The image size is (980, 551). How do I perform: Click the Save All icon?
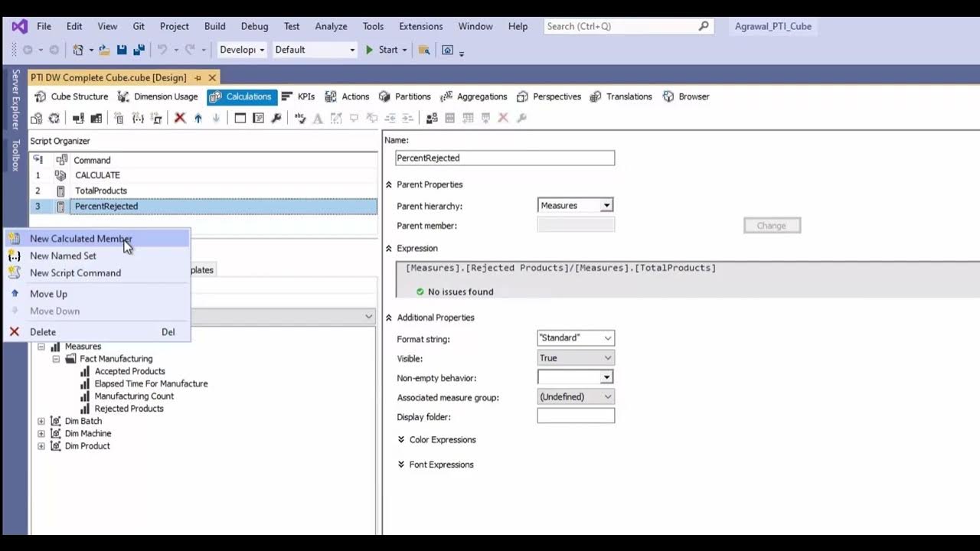[139, 50]
